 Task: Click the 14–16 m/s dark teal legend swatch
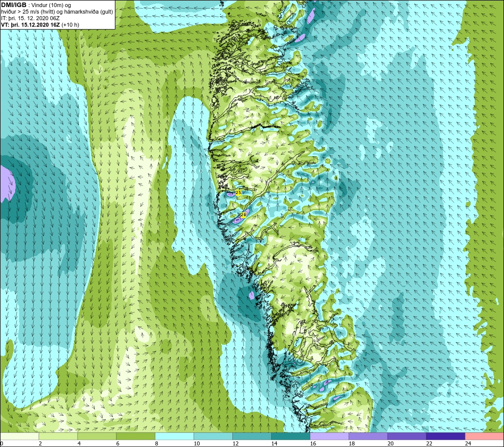click(291, 436)
